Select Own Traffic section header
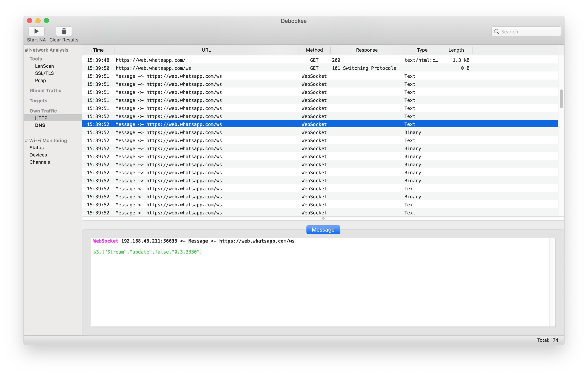The width and height of the screenshot is (588, 376). (43, 111)
